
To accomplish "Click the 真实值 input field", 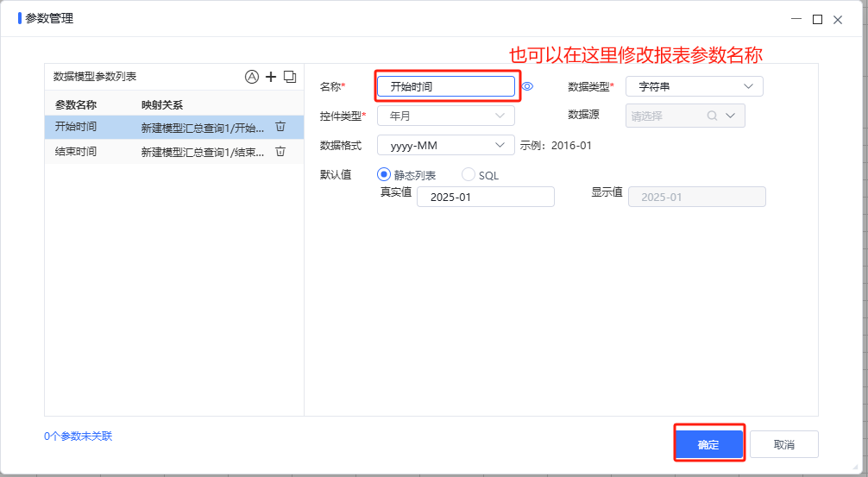I will pyautogui.click(x=486, y=197).
